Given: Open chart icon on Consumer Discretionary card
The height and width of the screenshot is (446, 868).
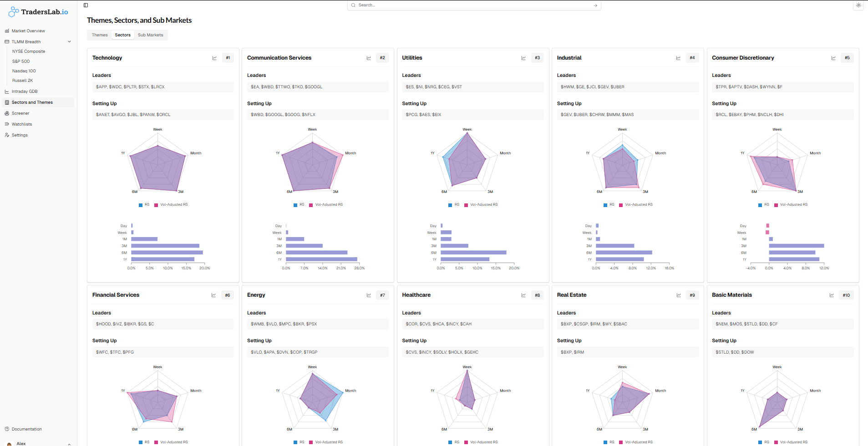Looking at the screenshot, I should [x=833, y=58].
